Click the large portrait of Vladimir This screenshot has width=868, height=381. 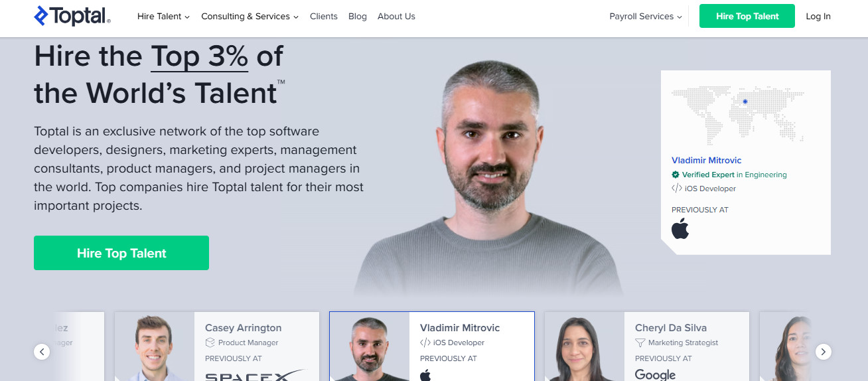point(488,178)
